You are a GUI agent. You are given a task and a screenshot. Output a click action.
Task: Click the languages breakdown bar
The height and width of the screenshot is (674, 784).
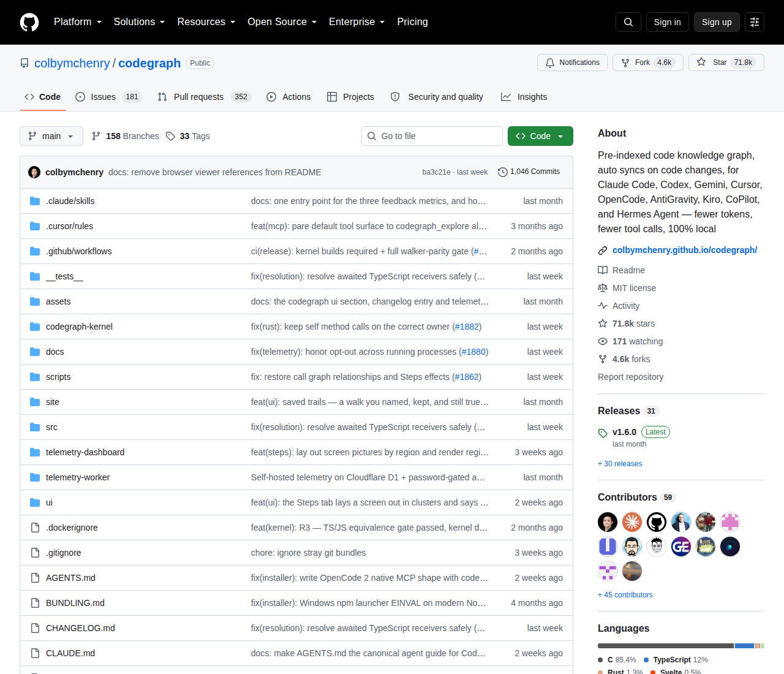[x=681, y=646]
